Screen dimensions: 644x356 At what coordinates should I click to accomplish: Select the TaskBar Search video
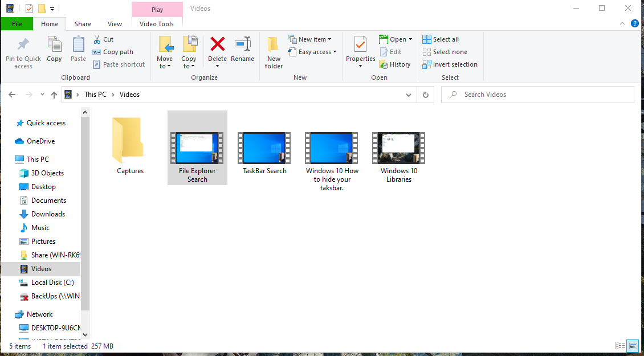(264, 153)
